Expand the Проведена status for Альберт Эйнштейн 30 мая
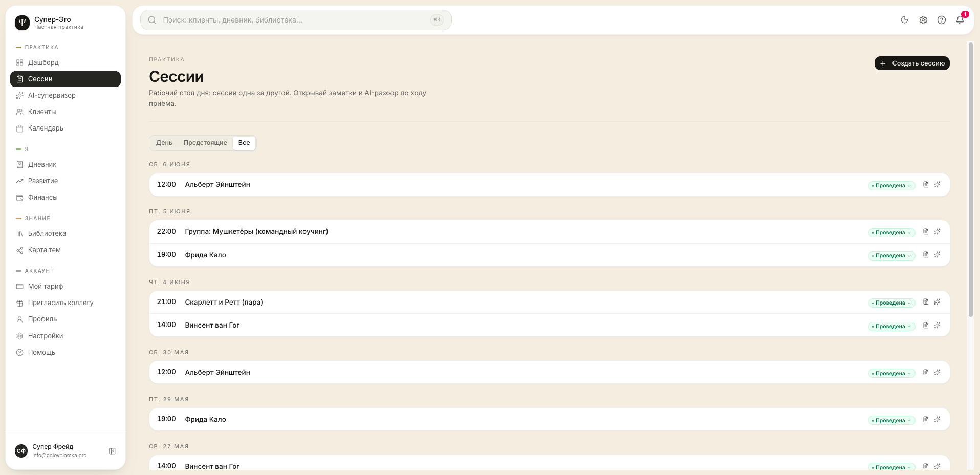Image resolution: width=980 pixels, height=475 pixels. tap(891, 374)
